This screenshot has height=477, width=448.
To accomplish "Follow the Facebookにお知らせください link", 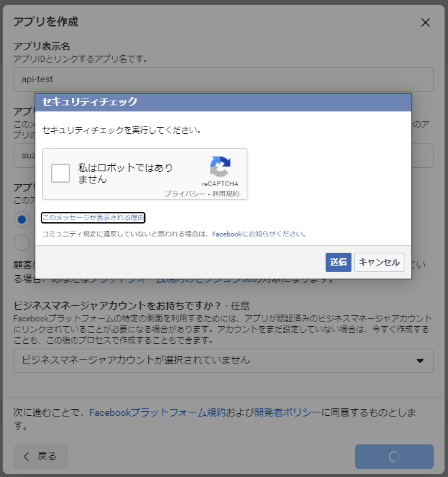I will pyautogui.click(x=259, y=234).
